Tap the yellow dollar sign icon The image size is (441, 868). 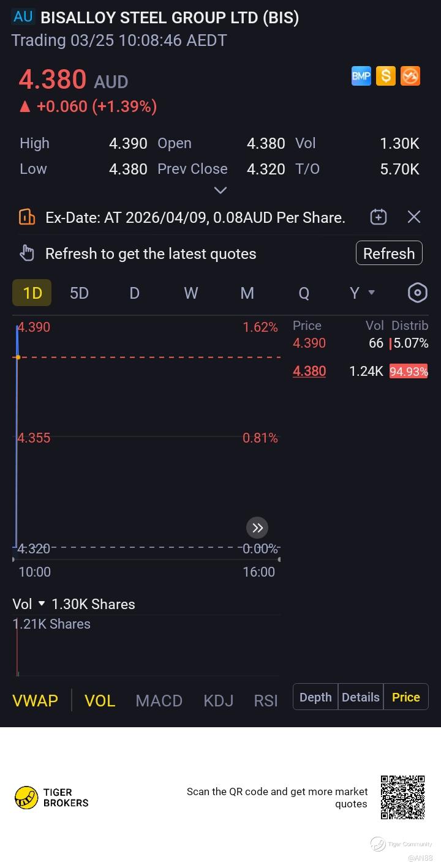386,76
